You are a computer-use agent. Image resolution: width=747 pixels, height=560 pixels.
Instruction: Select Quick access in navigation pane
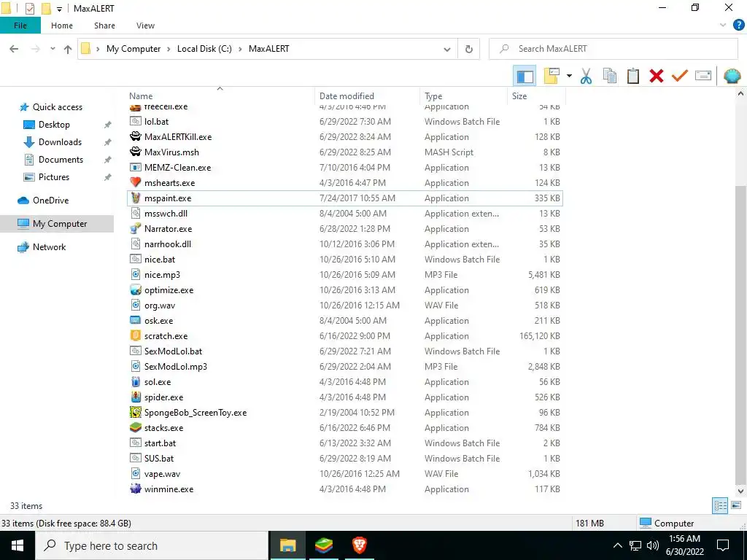pyautogui.click(x=57, y=107)
